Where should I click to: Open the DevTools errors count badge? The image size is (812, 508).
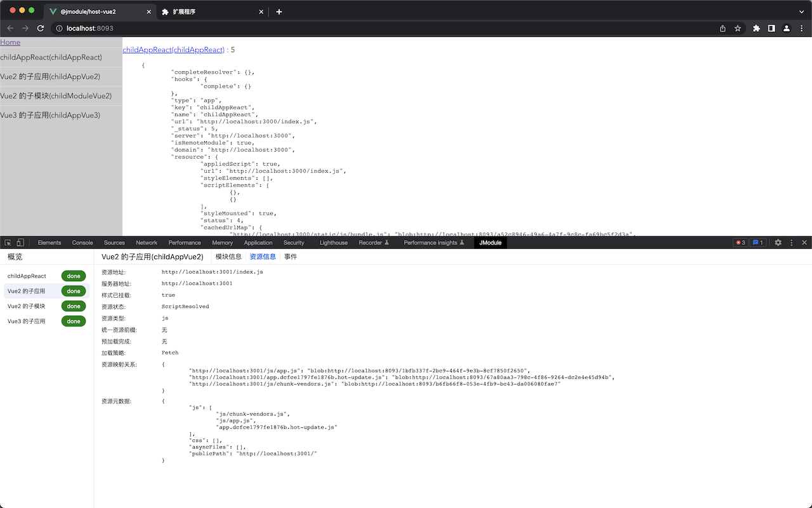[x=740, y=243]
